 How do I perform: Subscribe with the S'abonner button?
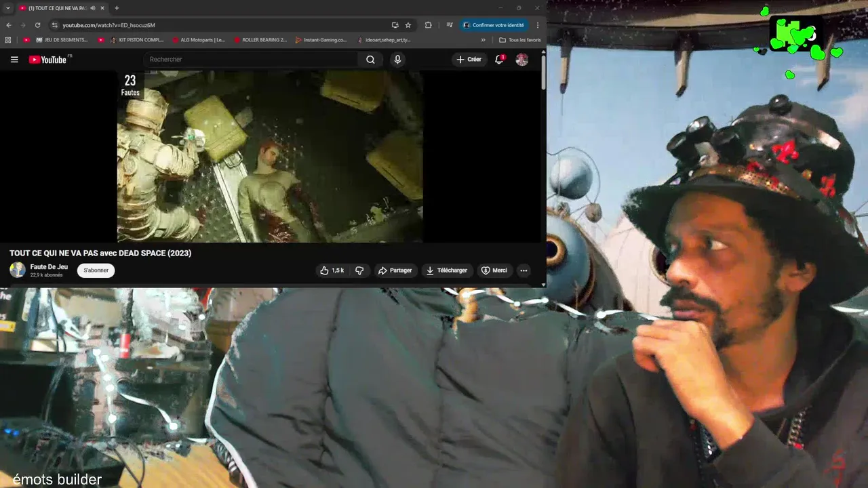(x=96, y=270)
